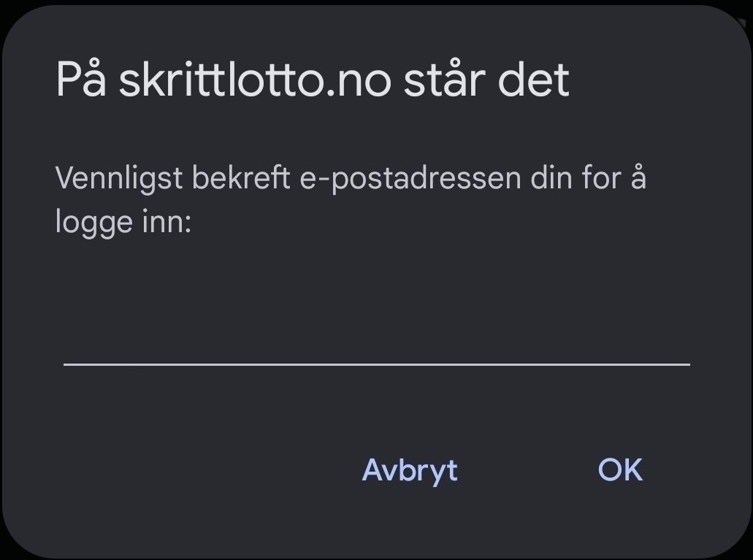Image resolution: width=753 pixels, height=560 pixels.
Task: Select the 'logge inn:' line of text
Action: [123, 223]
